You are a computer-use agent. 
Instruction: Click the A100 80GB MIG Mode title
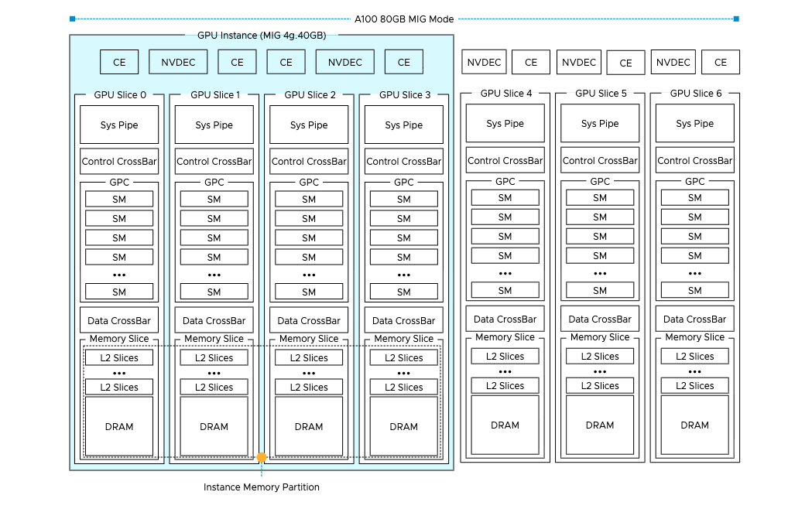tap(404, 19)
